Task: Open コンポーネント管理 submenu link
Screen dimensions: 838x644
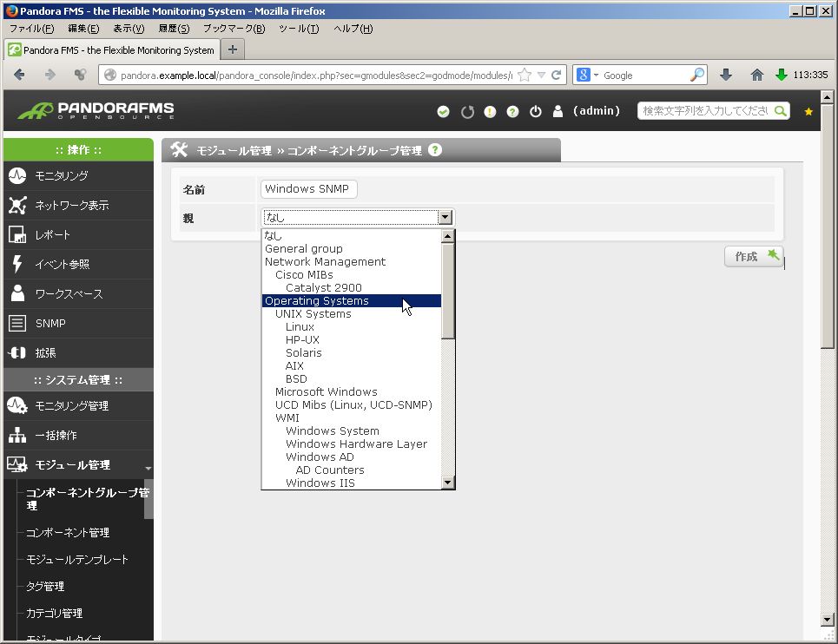Action: (68, 532)
